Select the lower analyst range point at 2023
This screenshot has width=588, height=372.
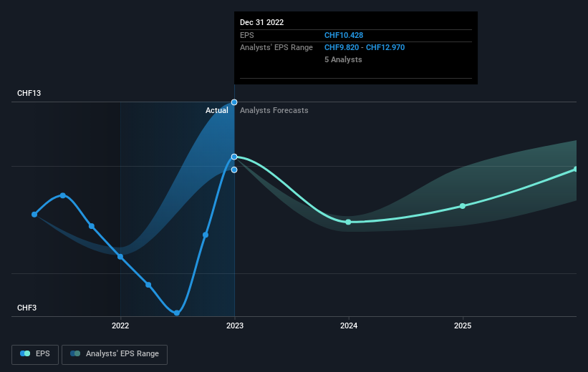click(234, 170)
